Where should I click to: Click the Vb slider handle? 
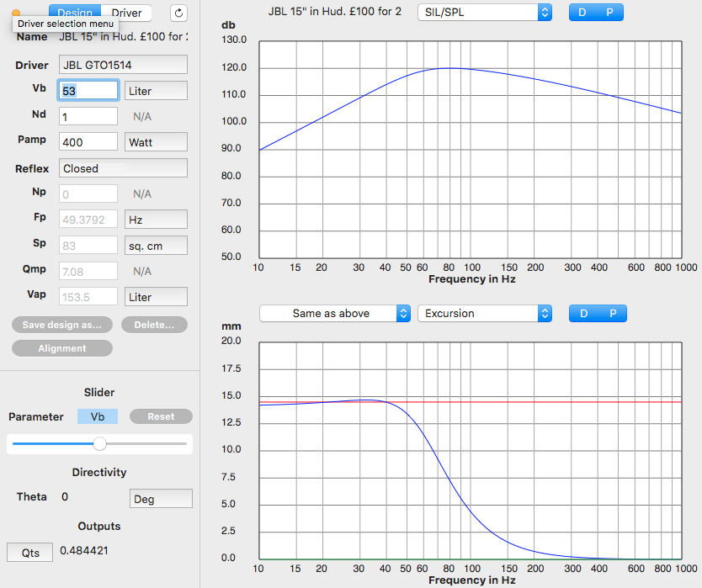[99, 444]
